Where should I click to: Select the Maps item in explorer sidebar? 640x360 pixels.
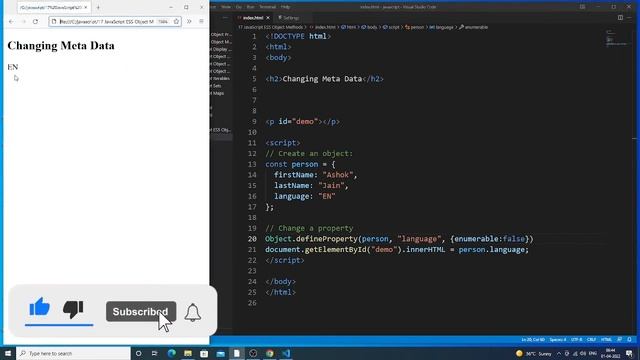point(218,93)
